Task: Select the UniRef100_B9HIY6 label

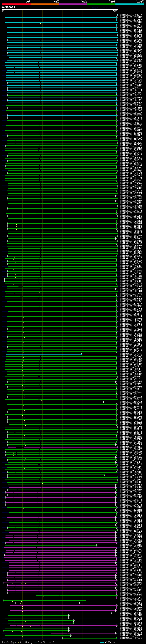Action: [x=131, y=555]
